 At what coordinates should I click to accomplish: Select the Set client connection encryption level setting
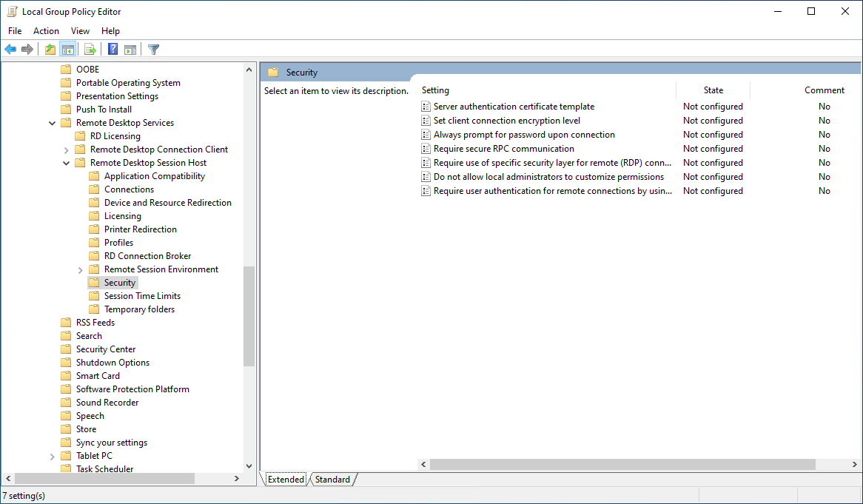coord(507,120)
